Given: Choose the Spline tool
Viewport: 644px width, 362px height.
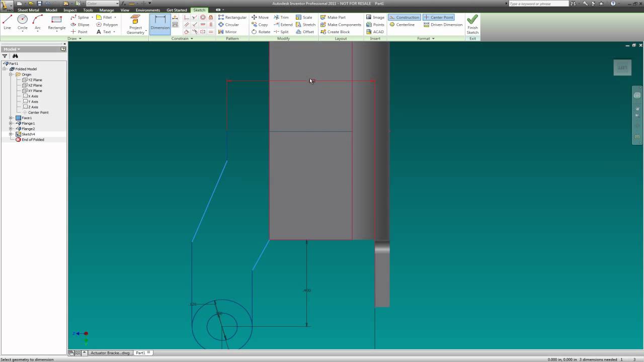Looking at the screenshot, I should point(79,17).
